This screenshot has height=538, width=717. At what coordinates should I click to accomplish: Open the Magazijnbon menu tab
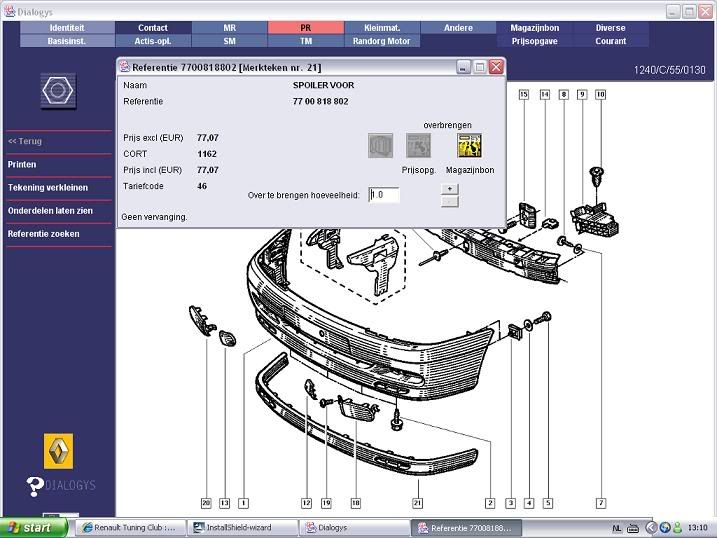[535, 28]
